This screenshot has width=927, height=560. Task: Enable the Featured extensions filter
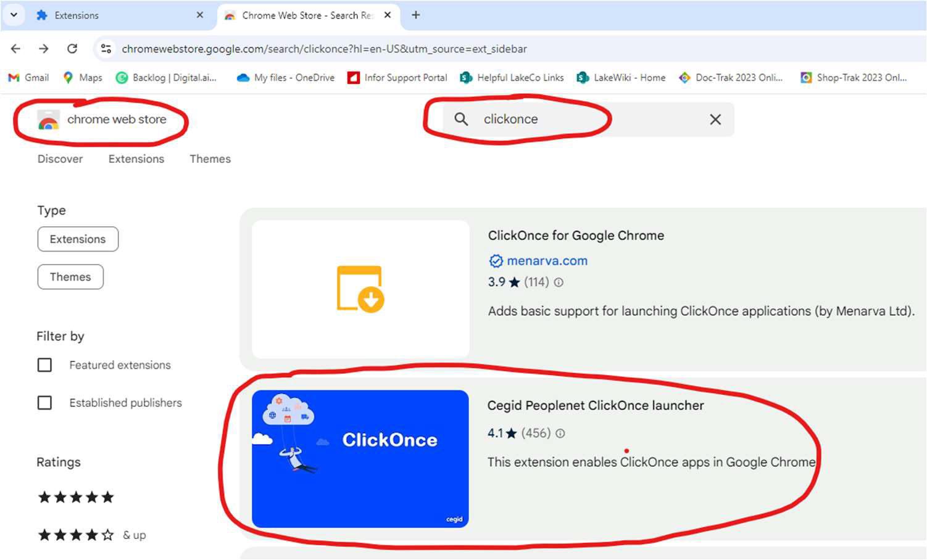[44, 365]
